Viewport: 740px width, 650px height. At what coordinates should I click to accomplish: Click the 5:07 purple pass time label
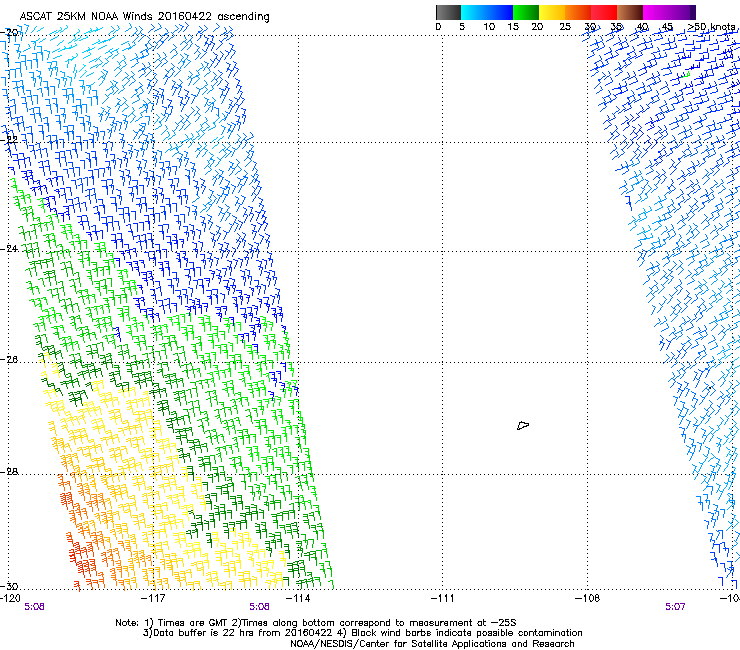[675, 607]
